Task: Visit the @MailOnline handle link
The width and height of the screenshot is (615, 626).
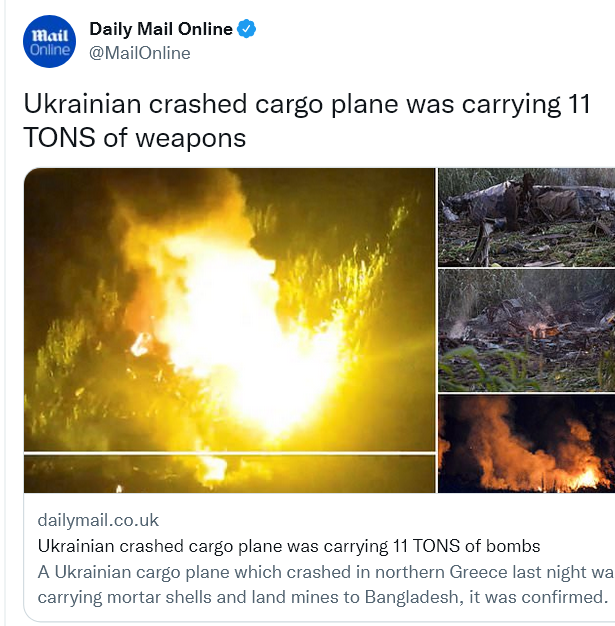Action: click(140, 53)
